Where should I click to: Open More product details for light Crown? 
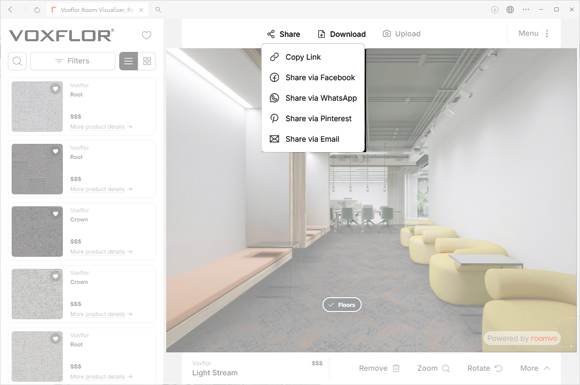pos(101,314)
